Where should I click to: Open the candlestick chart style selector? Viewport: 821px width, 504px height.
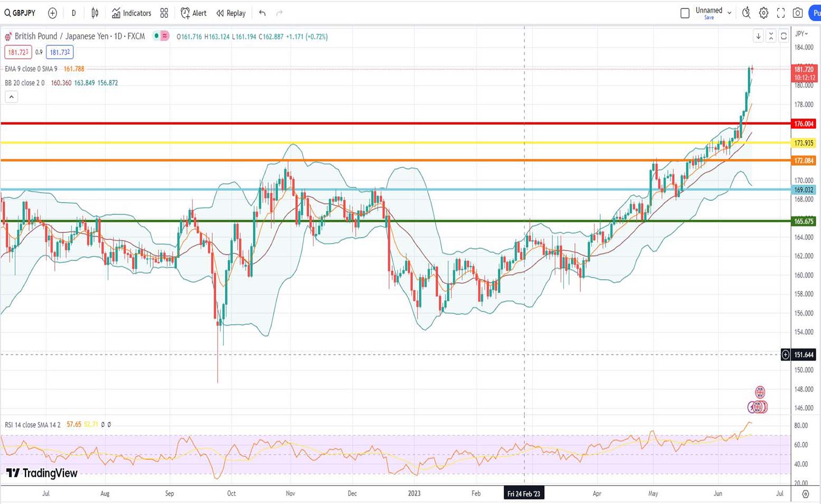(x=95, y=13)
